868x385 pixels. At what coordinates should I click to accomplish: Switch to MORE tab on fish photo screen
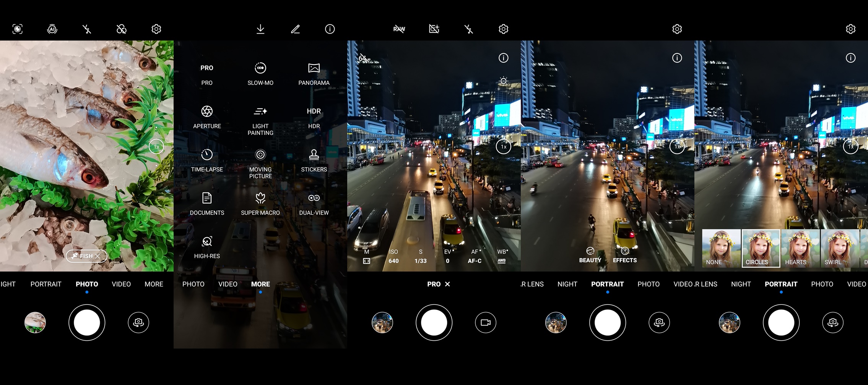click(154, 284)
